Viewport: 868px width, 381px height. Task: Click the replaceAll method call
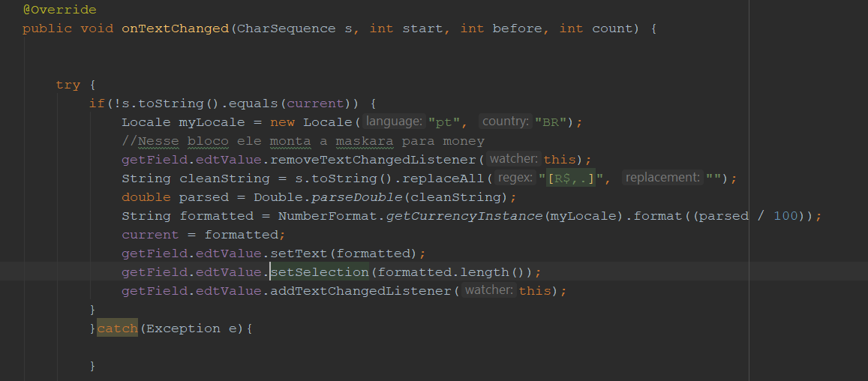pyautogui.click(x=443, y=178)
